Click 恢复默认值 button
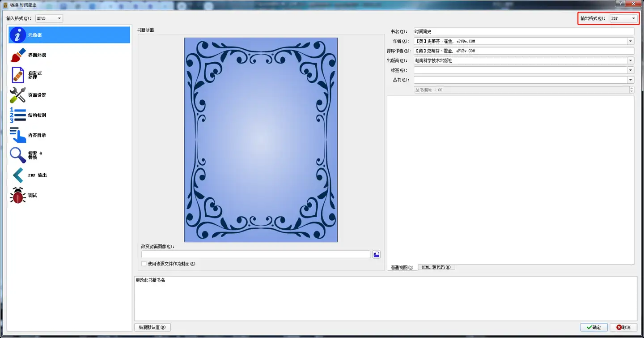Screen dimensions: 644x338 (x=153, y=327)
